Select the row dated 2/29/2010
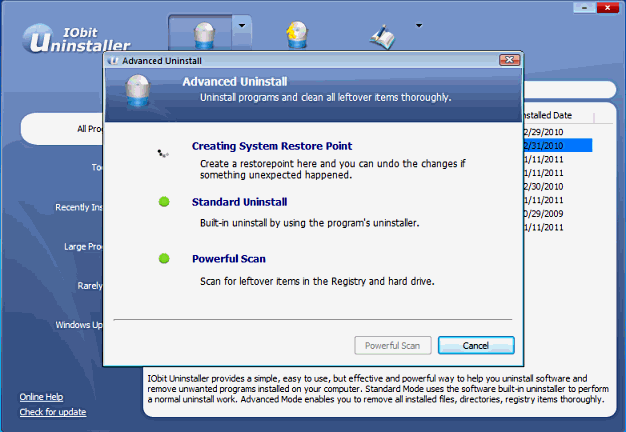This screenshot has width=626, height=432. 558,132
